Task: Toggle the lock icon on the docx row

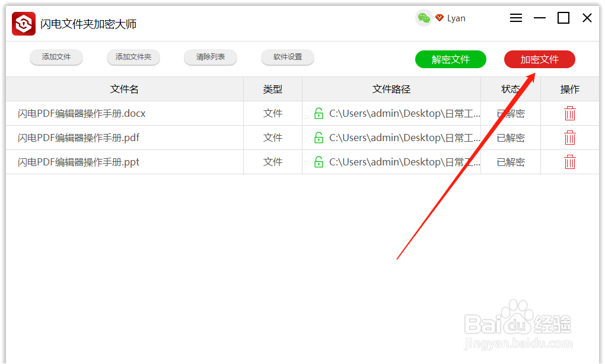Action: coord(319,113)
